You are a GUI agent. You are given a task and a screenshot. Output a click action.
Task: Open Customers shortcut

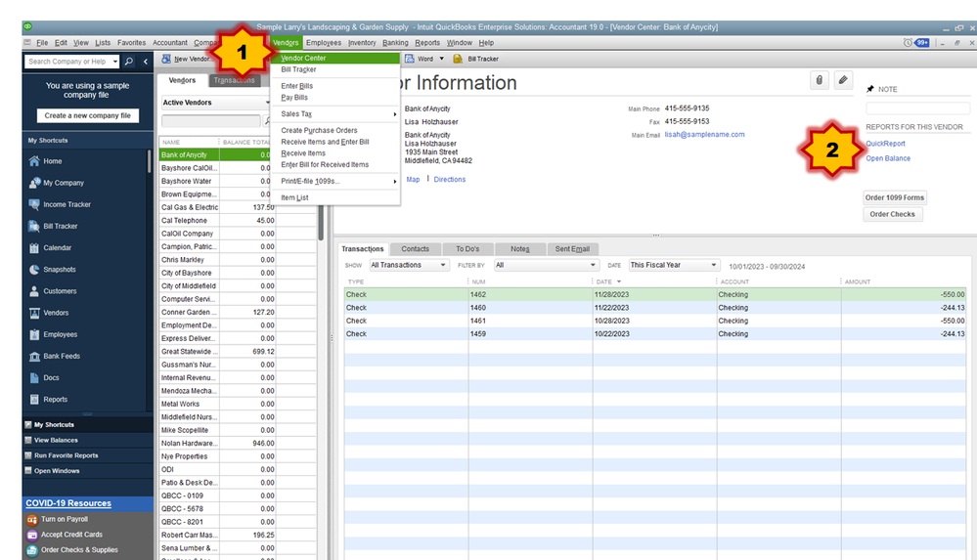pyautogui.click(x=60, y=291)
